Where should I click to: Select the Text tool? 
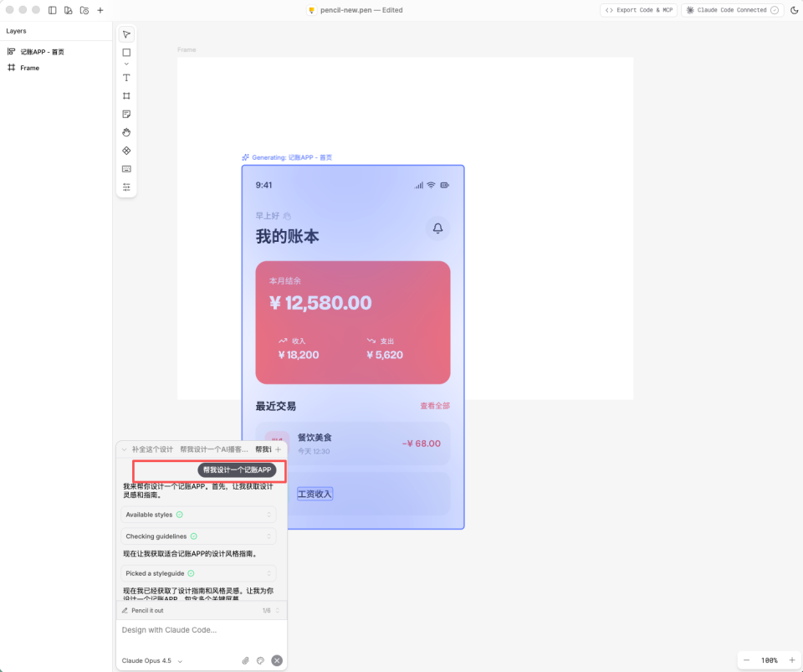[x=126, y=77]
